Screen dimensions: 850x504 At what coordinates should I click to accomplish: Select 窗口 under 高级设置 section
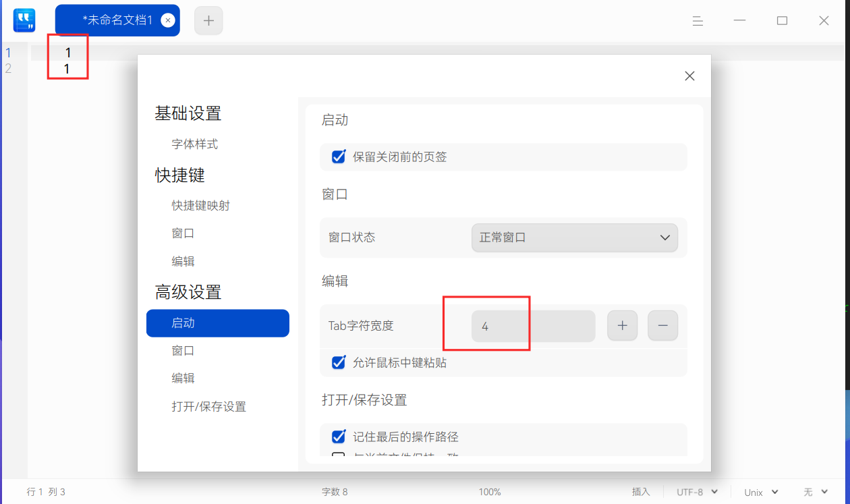183,351
